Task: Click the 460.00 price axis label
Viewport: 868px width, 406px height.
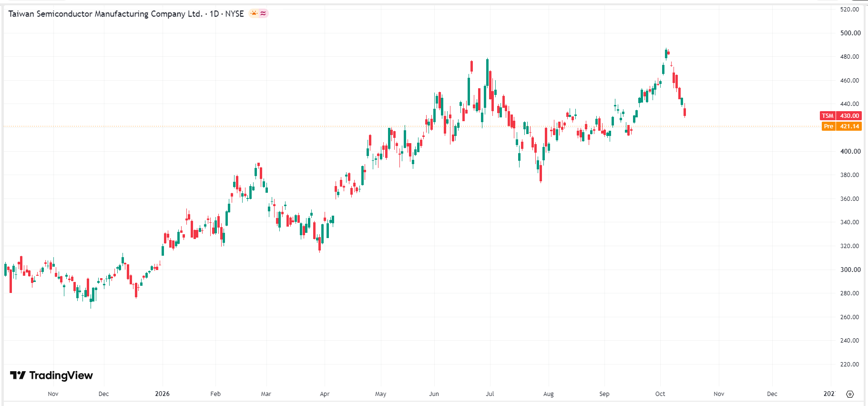Action: coord(850,81)
